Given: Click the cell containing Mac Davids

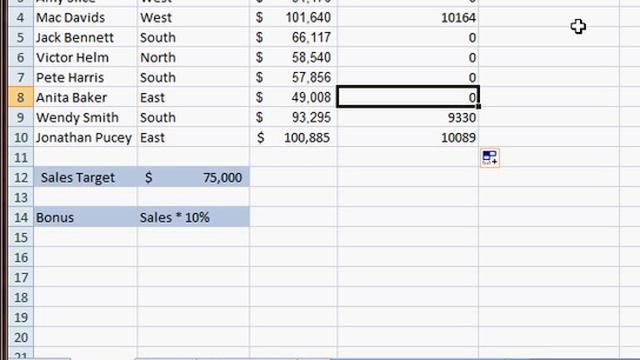Looking at the screenshot, I should pos(85,18).
